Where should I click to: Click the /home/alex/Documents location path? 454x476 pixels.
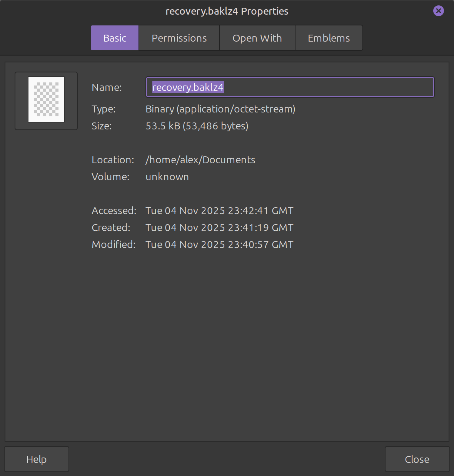(x=200, y=160)
